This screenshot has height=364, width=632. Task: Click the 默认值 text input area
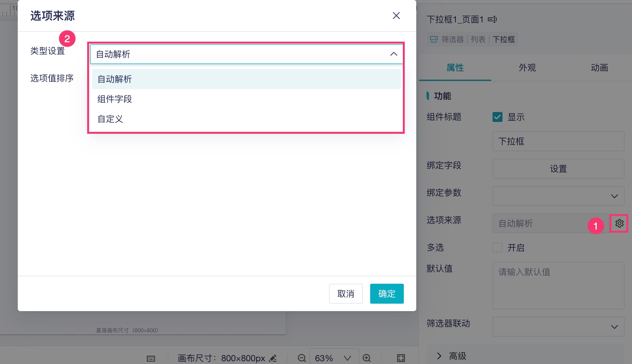(558, 285)
